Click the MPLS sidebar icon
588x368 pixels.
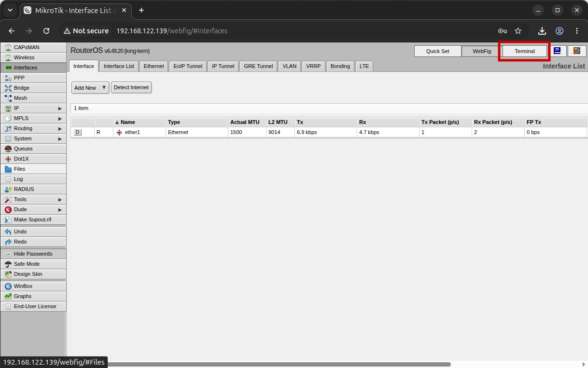[x=8, y=118]
